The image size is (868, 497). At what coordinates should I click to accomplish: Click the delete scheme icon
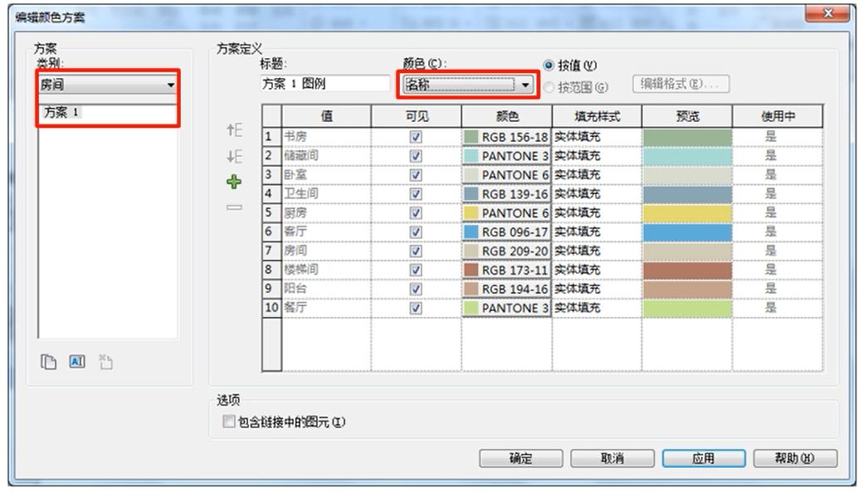point(105,361)
